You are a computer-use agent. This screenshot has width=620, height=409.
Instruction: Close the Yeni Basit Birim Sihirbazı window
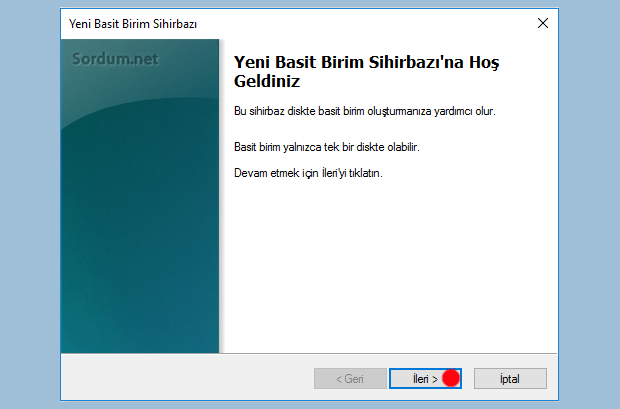[x=543, y=23]
